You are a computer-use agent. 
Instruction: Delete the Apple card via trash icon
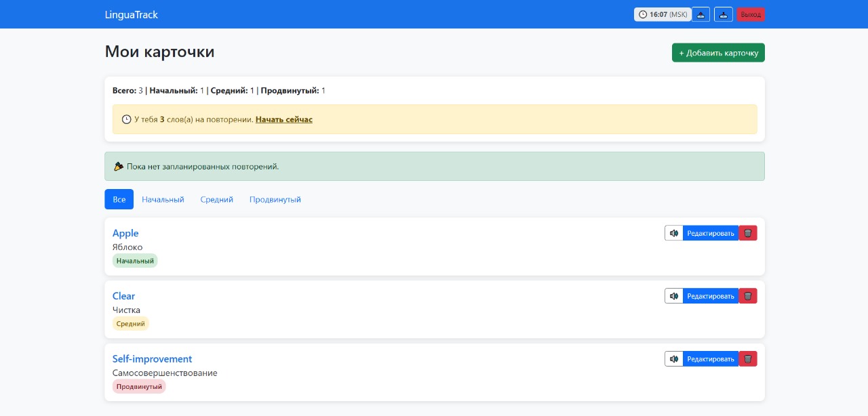(747, 233)
